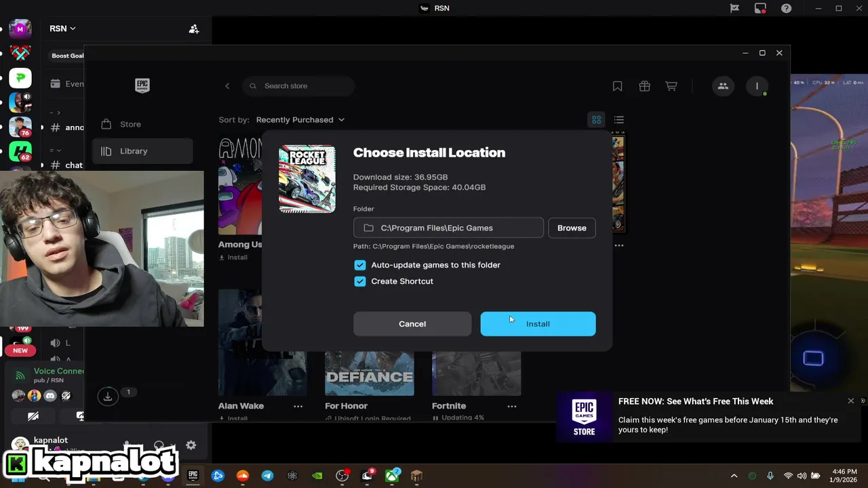Click Discord invite people icon

point(194,29)
